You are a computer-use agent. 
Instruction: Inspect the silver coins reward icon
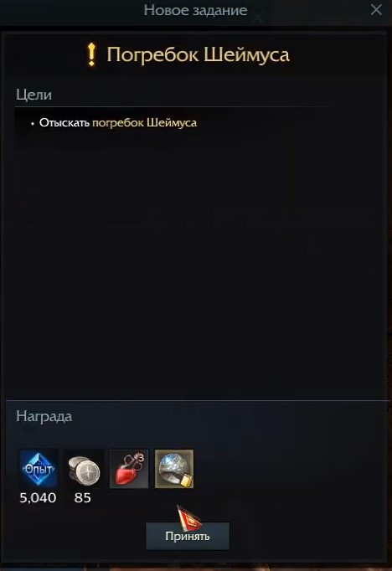point(84,470)
